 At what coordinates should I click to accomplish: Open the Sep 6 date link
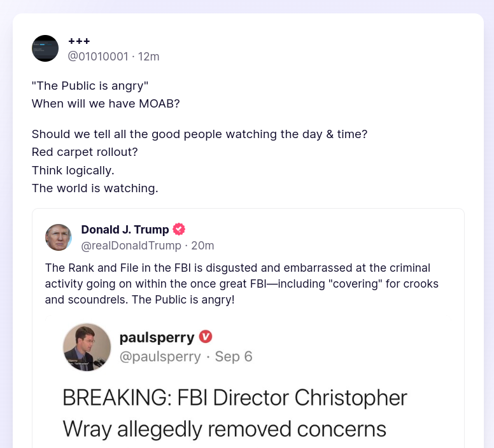234,356
